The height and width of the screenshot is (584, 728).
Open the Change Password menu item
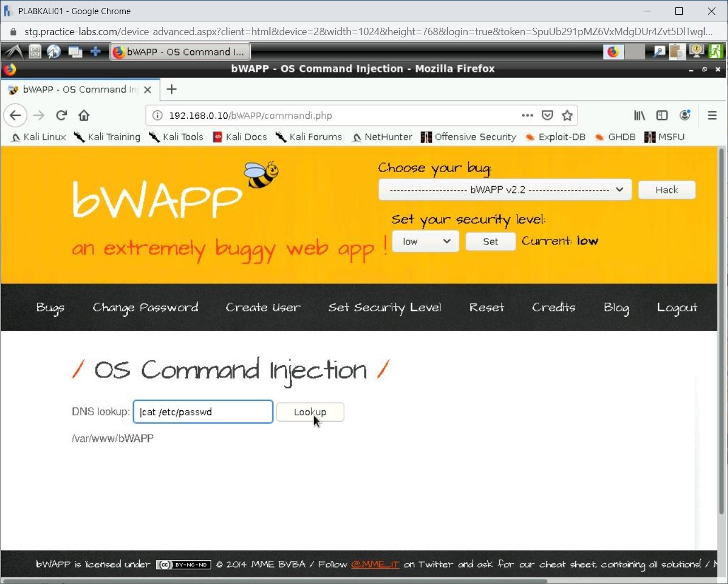point(145,307)
